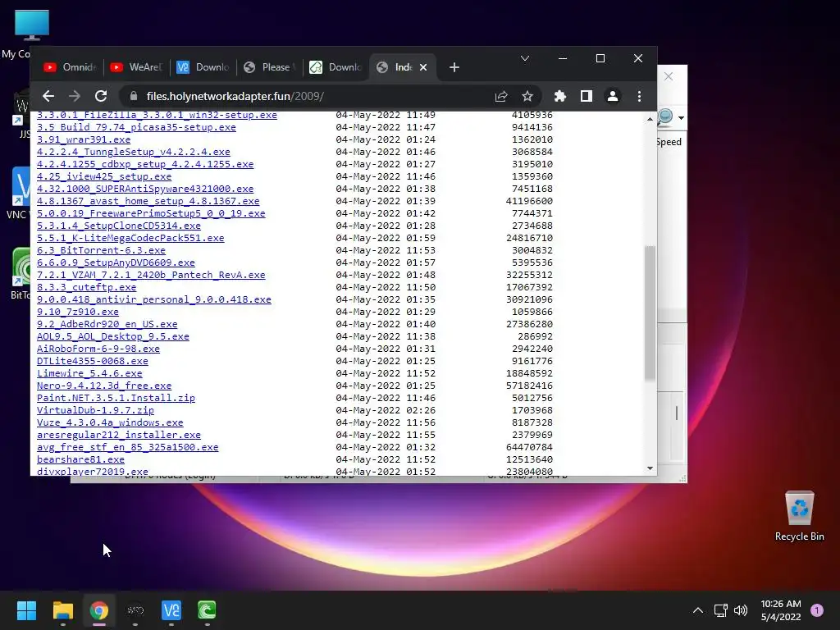This screenshot has height=630, width=840.
Task: Click page scrollbar down arrow
Action: (650, 468)
